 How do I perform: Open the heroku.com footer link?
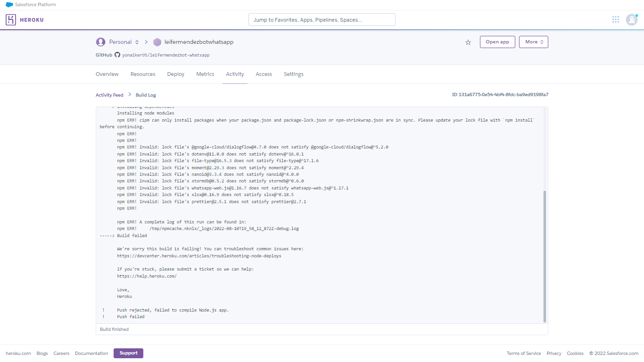pyautogui.click(x=18, y=354)
